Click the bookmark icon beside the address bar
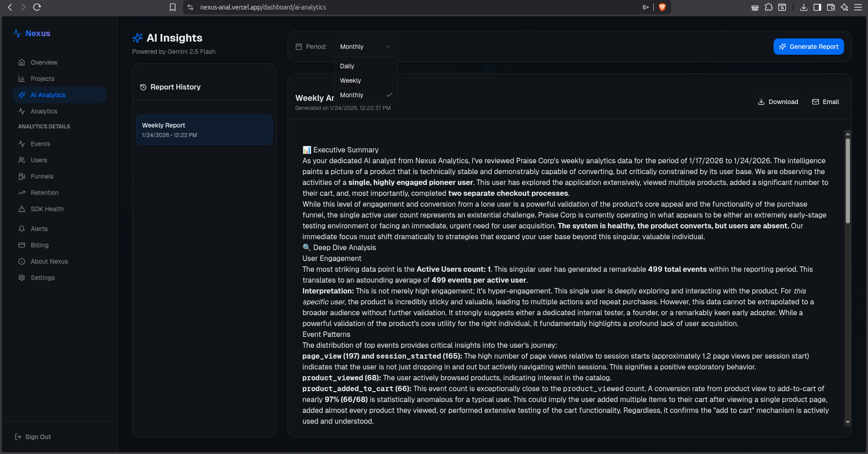Screen dimensions: 868x454 tap(173, 7)
